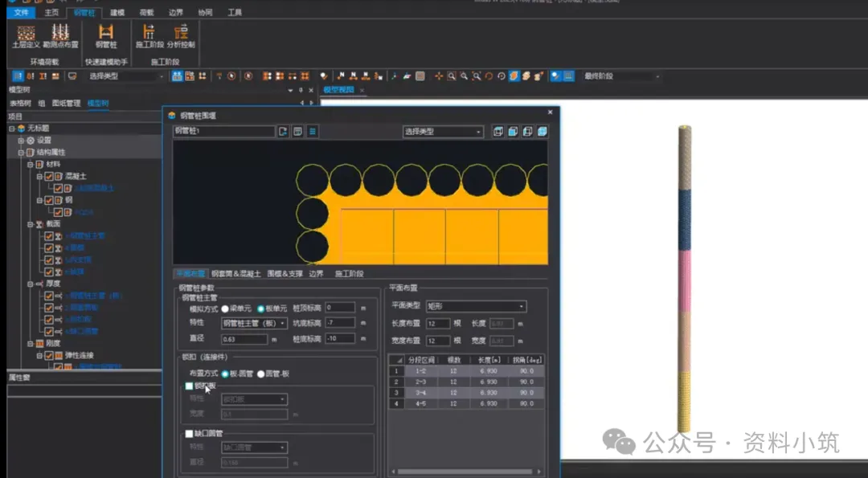Screen dimensions: 868x478
Task: Choose the 圆管-板 layout radio button
Action: pos(260,374)
